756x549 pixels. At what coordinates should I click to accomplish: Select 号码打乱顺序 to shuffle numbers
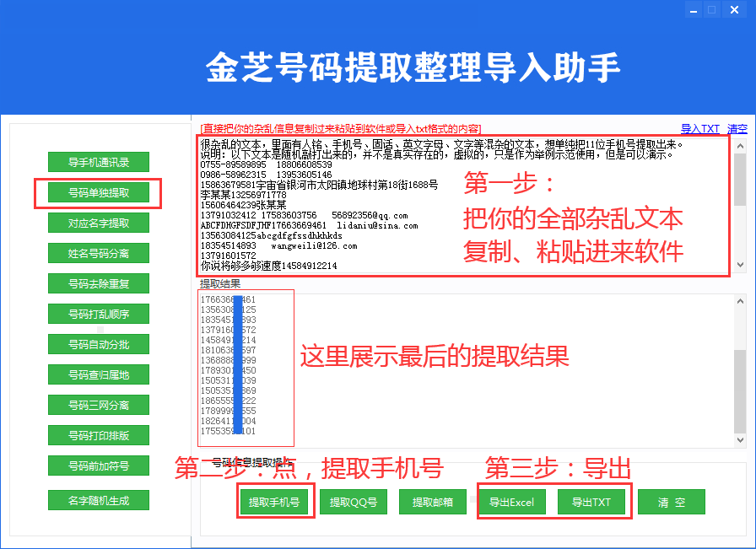[98, 314]
